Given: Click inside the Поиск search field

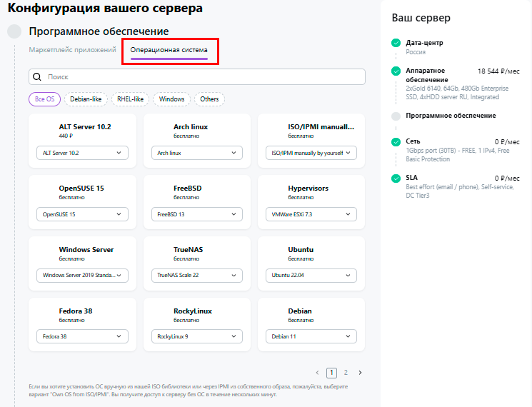Looking at the screenshot, I should (197, 77).
